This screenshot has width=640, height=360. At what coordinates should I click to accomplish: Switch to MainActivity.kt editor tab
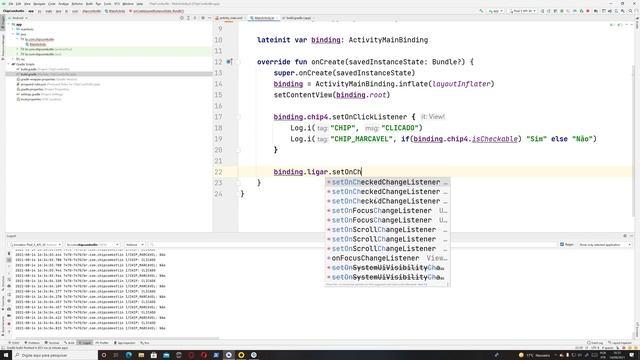coord(264,18)
